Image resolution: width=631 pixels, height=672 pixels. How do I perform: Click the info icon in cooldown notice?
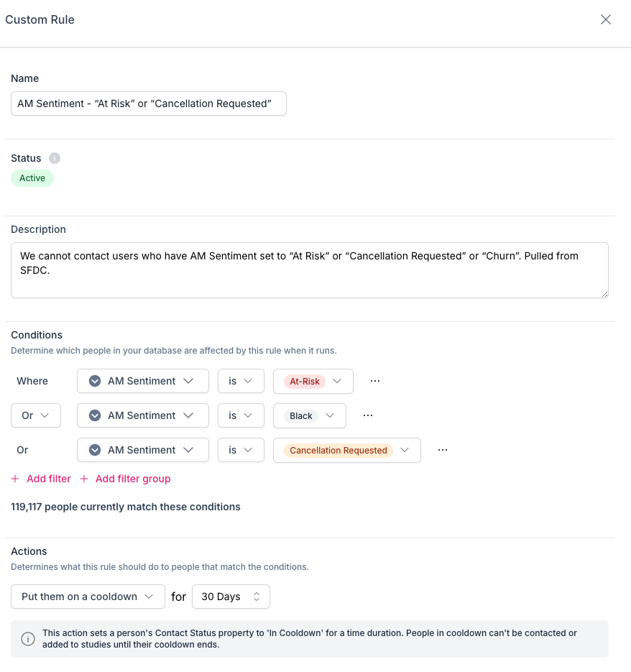[x=28, y=639]
